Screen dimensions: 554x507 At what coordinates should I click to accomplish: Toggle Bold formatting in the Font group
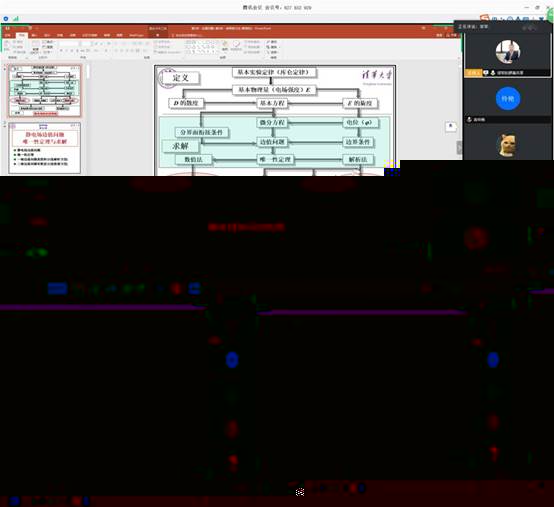point(61,51)
